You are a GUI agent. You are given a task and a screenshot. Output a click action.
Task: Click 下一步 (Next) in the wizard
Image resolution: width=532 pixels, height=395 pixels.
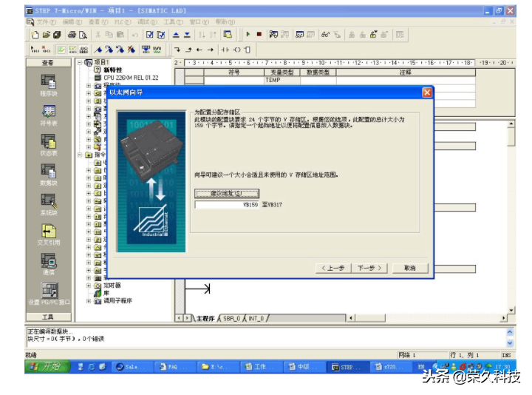(369, 268)
